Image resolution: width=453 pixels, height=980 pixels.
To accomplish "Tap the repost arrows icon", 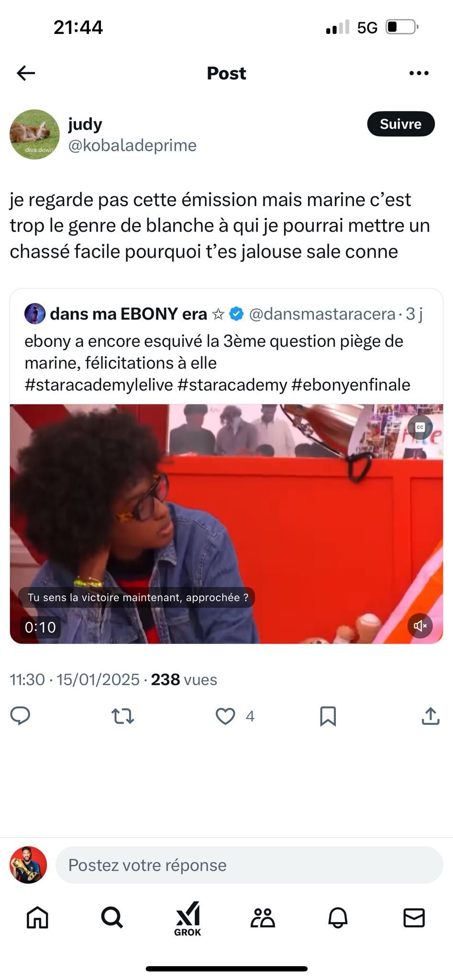I will pyautogui.click(x=122, y=716).
